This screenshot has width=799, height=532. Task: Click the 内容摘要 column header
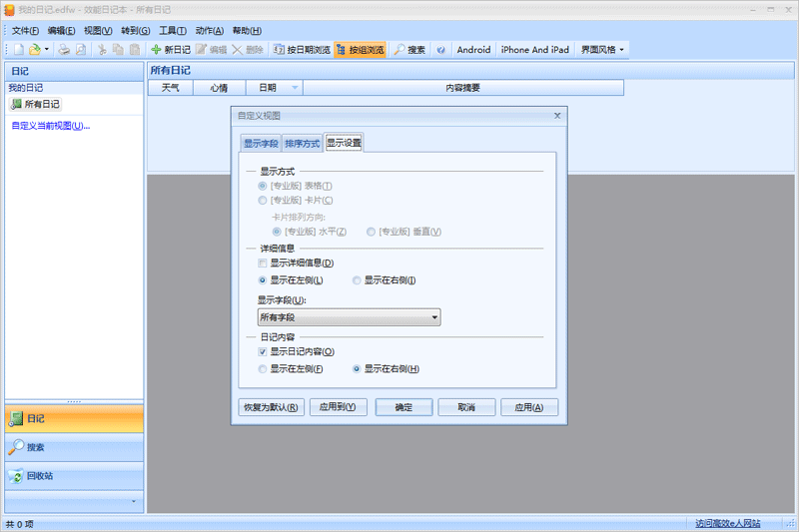pyautogui.click(x=462, y=88)
